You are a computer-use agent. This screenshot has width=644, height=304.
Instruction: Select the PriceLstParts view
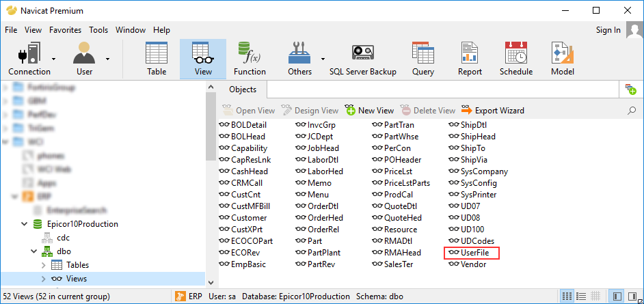401,183
